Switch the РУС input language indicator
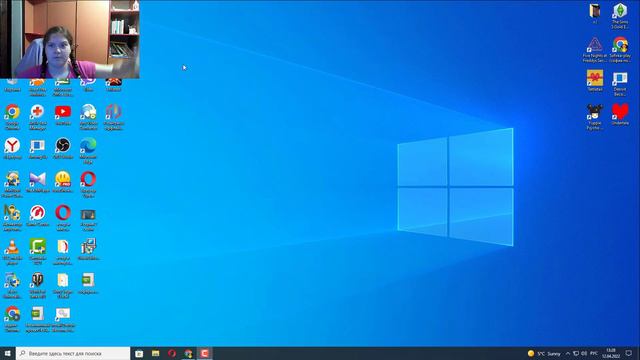640x360 pixels. [594, 353]
